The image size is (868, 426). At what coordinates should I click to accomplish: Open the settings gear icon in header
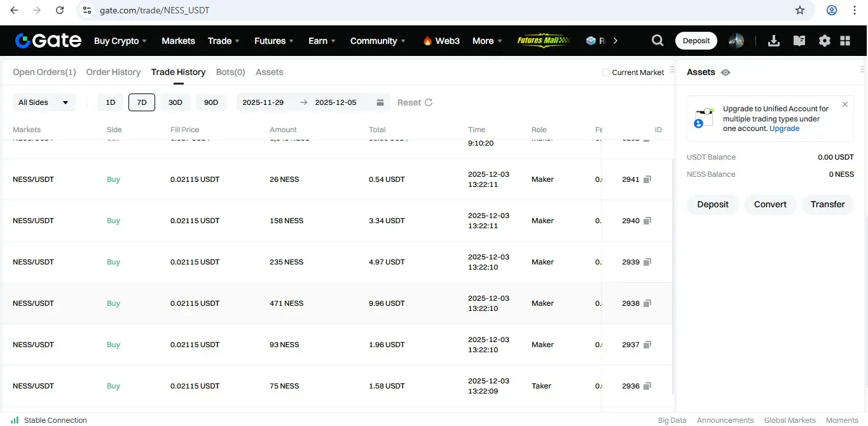[x=825, y=41]
